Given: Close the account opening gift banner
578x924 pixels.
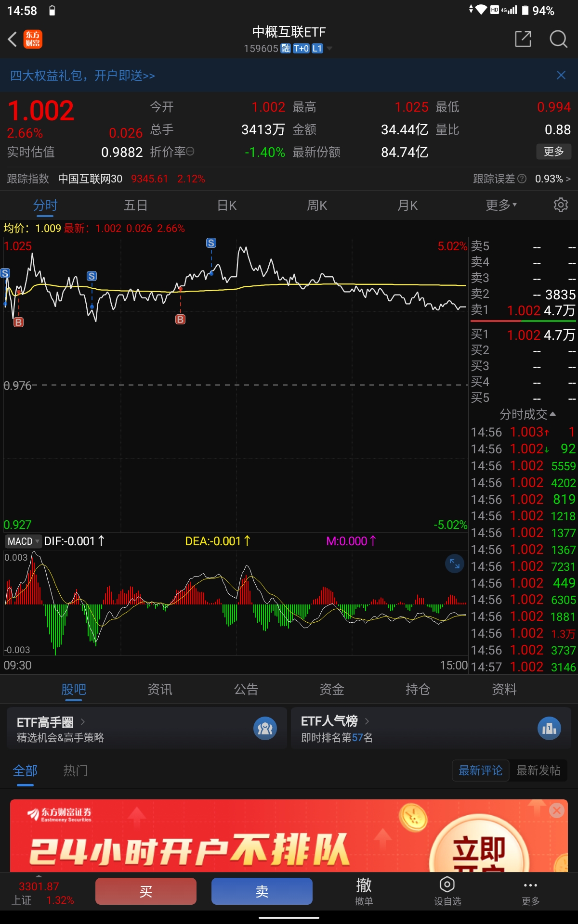Looking at the screenshot, I should pyautogui.click(x=561, y=75).
